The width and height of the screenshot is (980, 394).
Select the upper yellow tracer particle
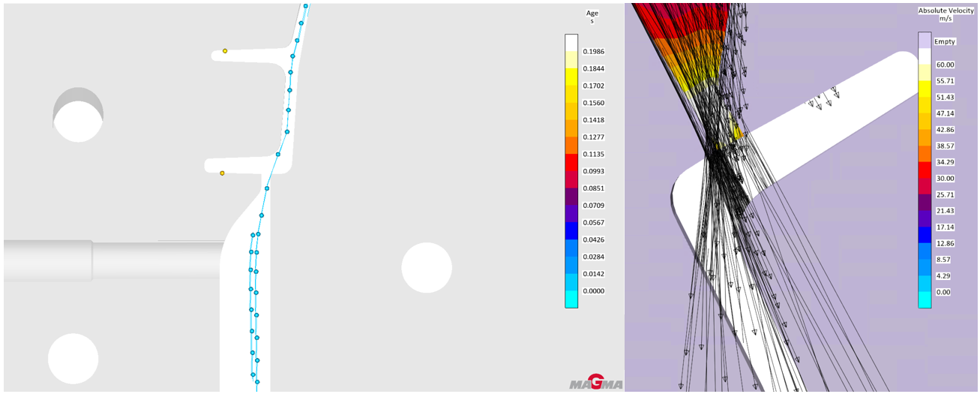[x=225, y=51]
